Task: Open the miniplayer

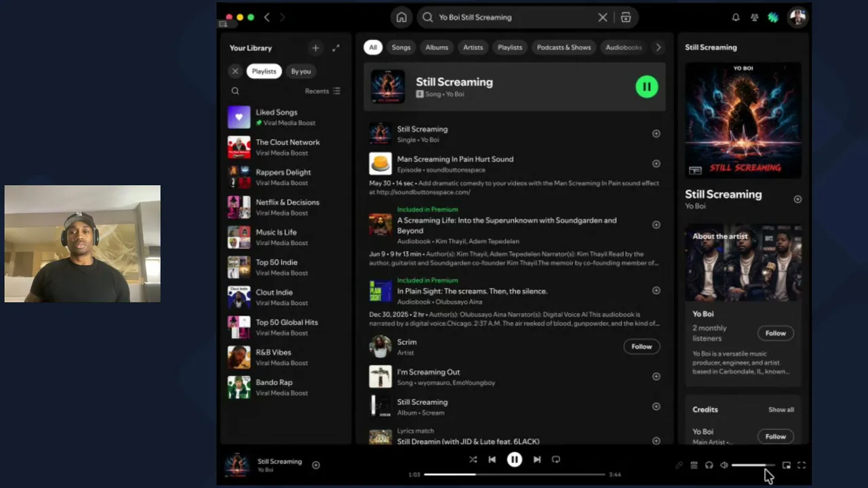Action: pos(787,465)
